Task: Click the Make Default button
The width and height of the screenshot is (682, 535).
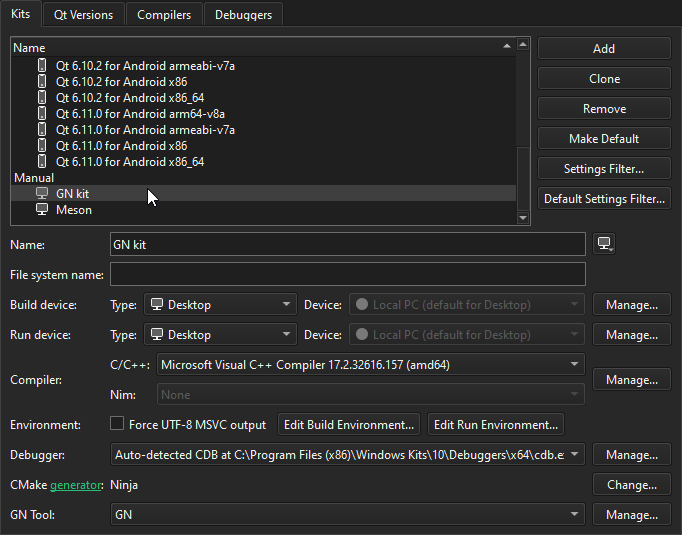Action: pos(604,138)
